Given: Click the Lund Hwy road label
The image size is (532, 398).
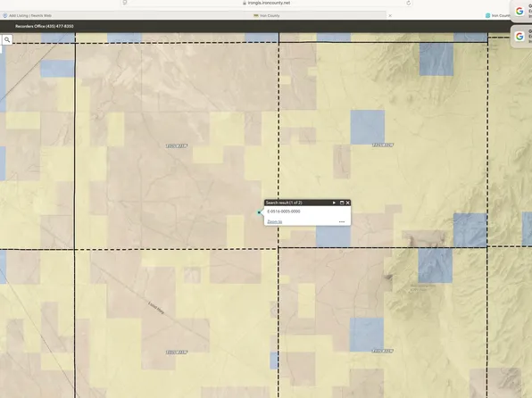Looking at the screenshot, I should pyautogui.click(x=156, y=307).
